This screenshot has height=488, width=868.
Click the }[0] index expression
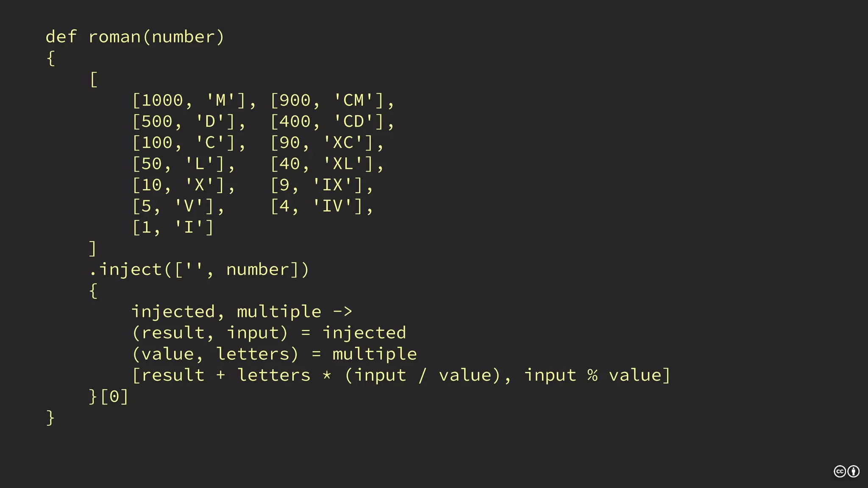pos(108,396)
